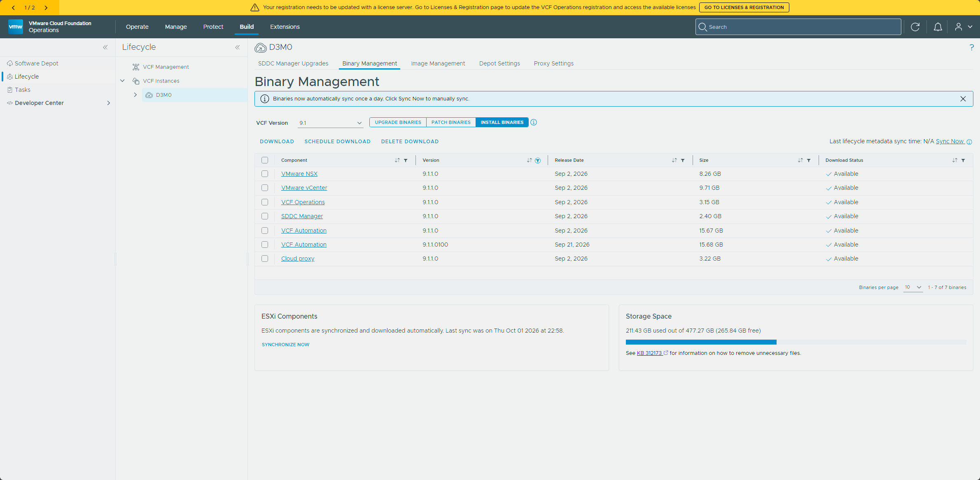Click the Sync Now link
The width and height of the screenshot is (980, 480).
[x=950, y=141]
